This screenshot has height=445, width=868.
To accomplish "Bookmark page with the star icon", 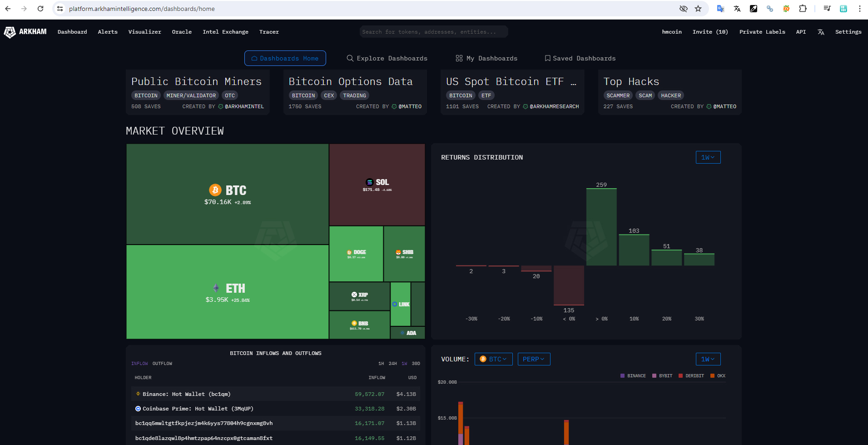I will 698,9.
